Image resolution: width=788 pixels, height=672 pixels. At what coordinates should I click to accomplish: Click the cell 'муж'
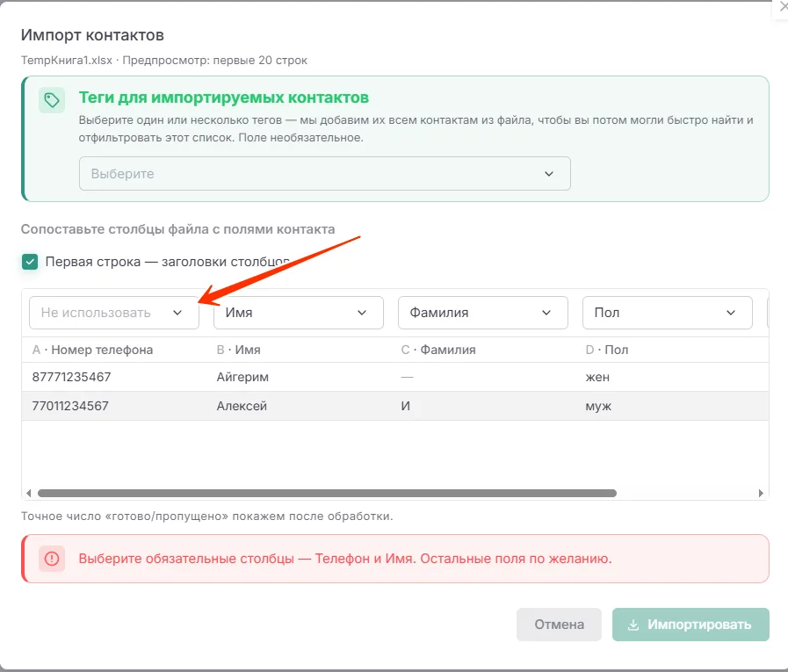pos(598,406)
